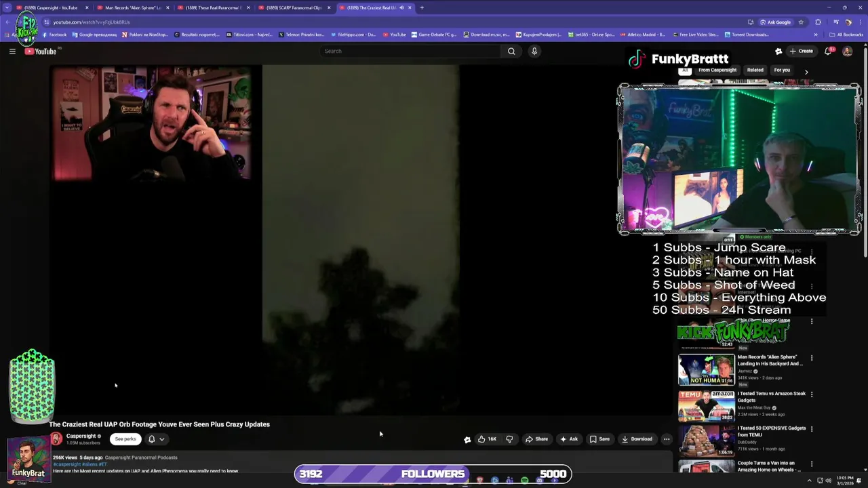Screen dimensions: 868x488
Task: Open options for I Tested Temu vs Amazon video
Action: tap(812, 394)
